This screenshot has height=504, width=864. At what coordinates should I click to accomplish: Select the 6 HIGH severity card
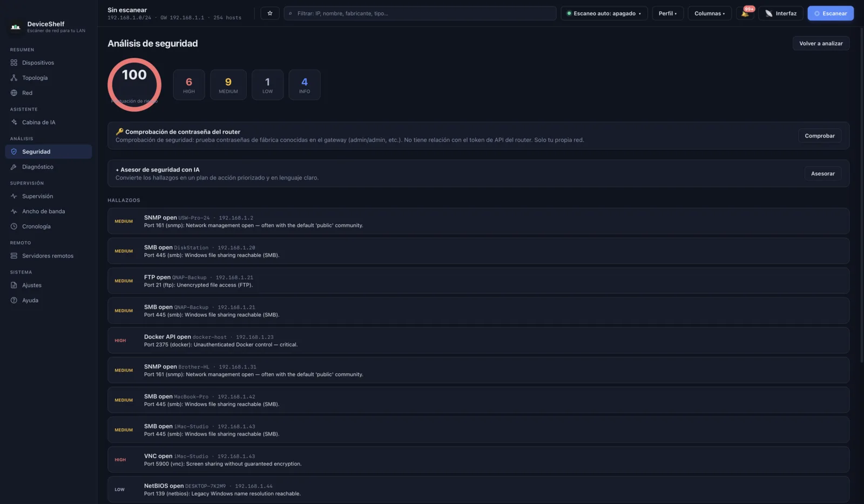click(189, 85)
